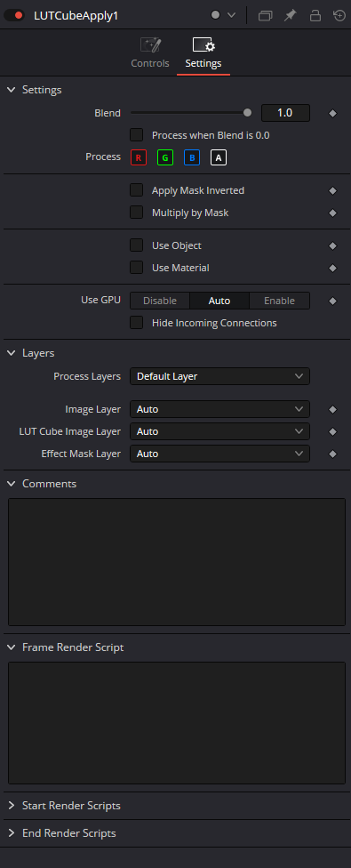The height and width of the screenshot is (868, 351).
Task: Click the LUTCubeApply1 node name
Action: [x=76, y=15]
